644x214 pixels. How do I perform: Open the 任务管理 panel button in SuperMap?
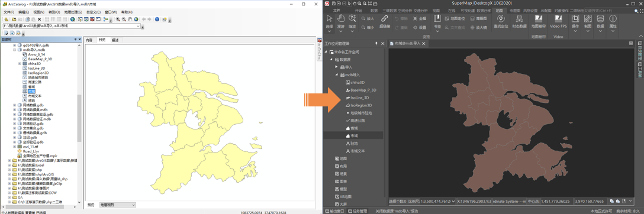coord(358,211)
